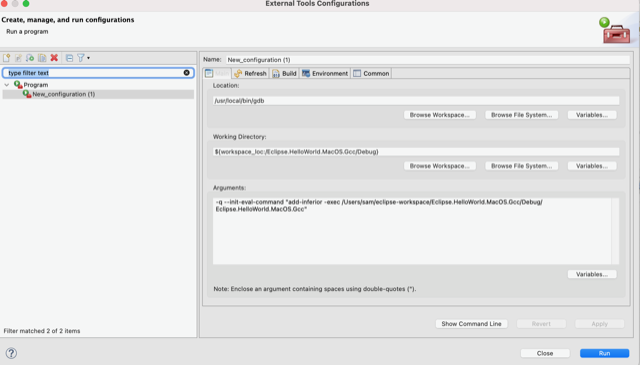Click the 'Run a program' subtitle text
Viewport: 640px width, 365px height.
tap(27, 31)
